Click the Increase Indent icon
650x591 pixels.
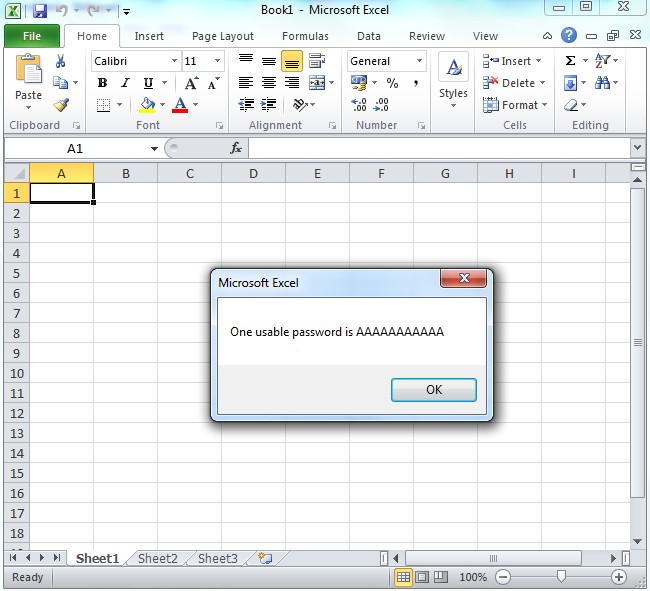point(269,104)
